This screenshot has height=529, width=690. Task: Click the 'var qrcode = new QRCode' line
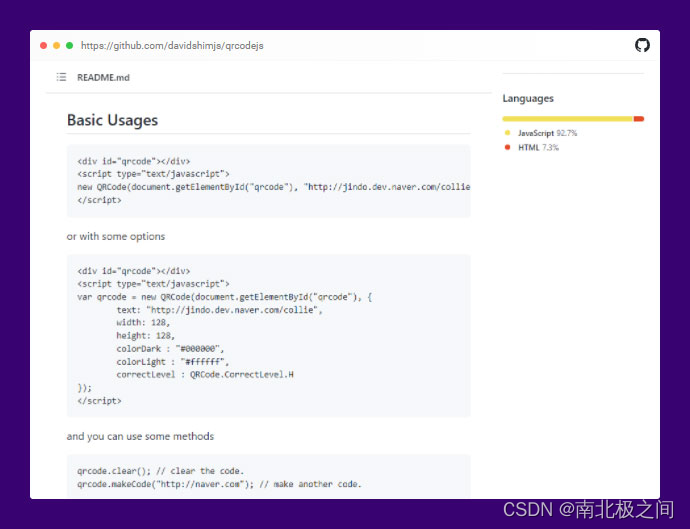224,297
